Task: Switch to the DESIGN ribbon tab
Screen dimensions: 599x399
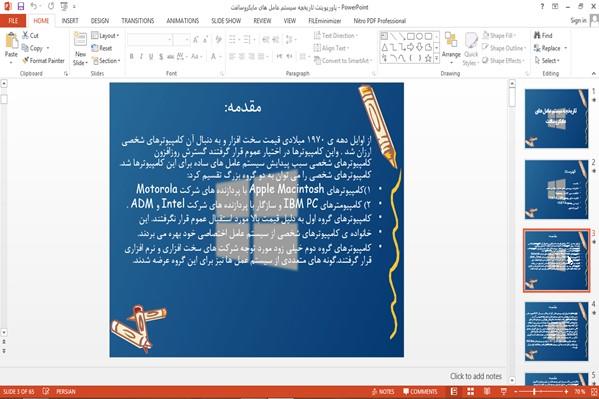Action: pos(100,21)
